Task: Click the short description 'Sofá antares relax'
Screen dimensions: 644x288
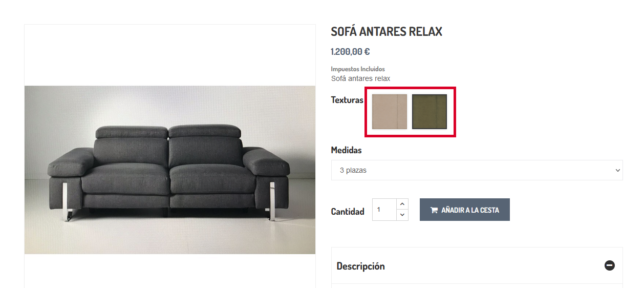Action: click(361, 78)
